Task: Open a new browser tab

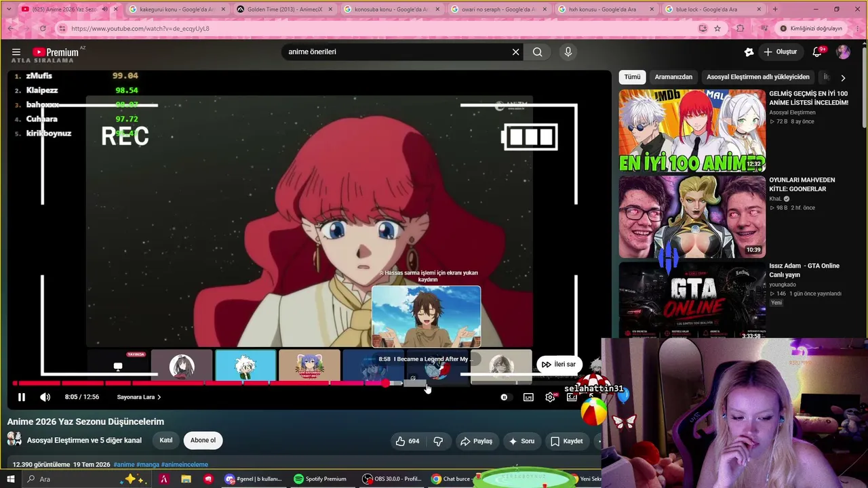Action: (775, 9)
